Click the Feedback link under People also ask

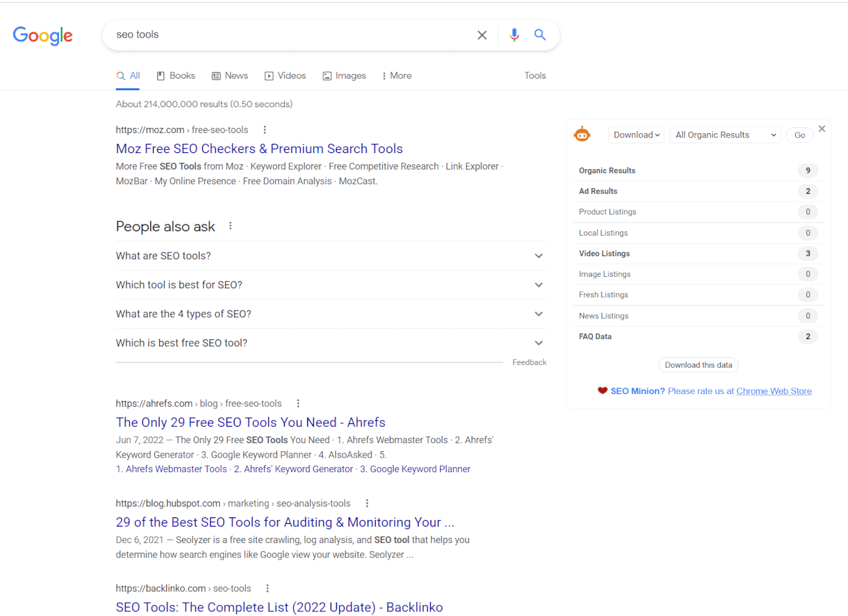[529, 362]
